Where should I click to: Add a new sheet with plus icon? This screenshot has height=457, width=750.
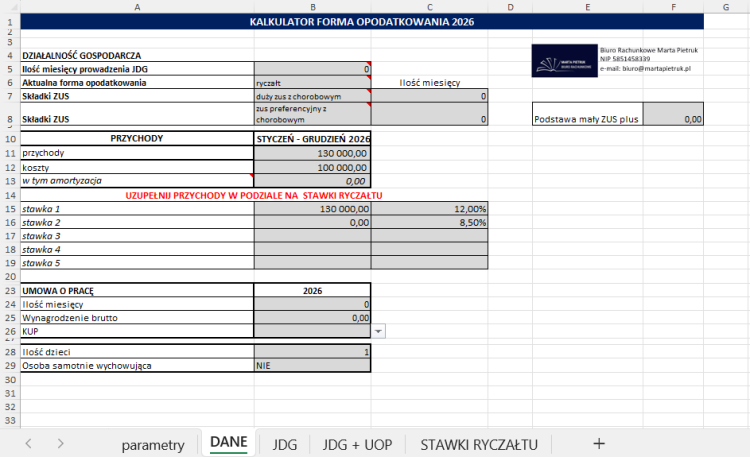click(x=599, y=444)
